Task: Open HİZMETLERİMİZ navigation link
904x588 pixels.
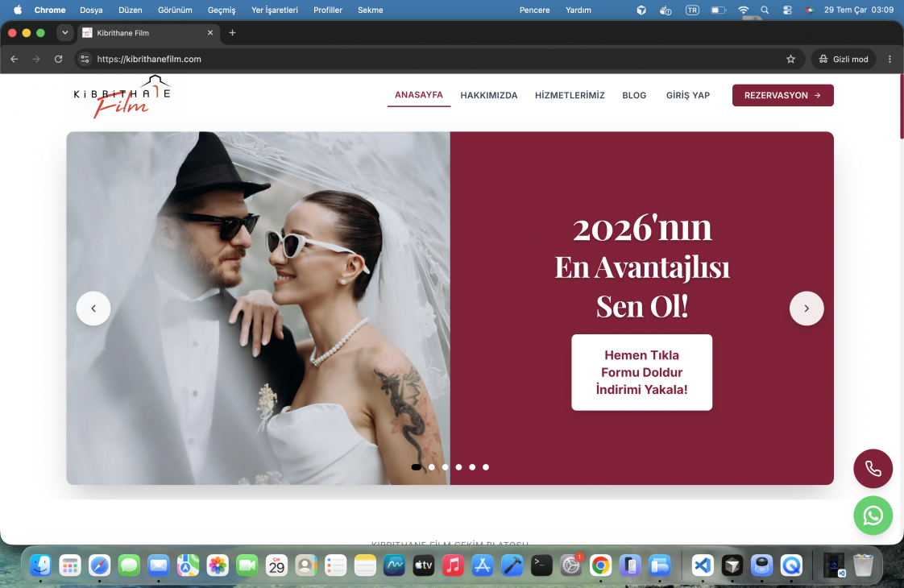Action: [x=570, y=95]
